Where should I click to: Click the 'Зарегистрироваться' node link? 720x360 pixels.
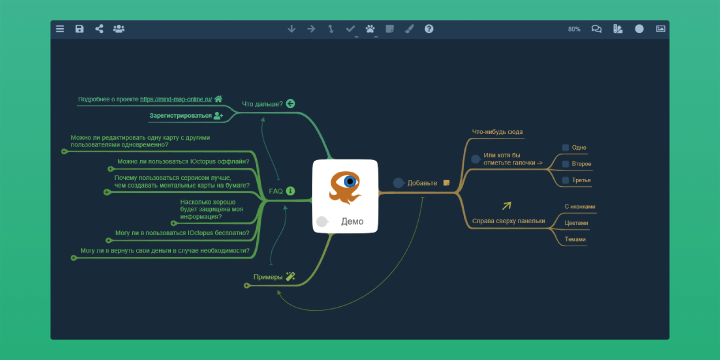pyautogui.click(x=180, y=116)
